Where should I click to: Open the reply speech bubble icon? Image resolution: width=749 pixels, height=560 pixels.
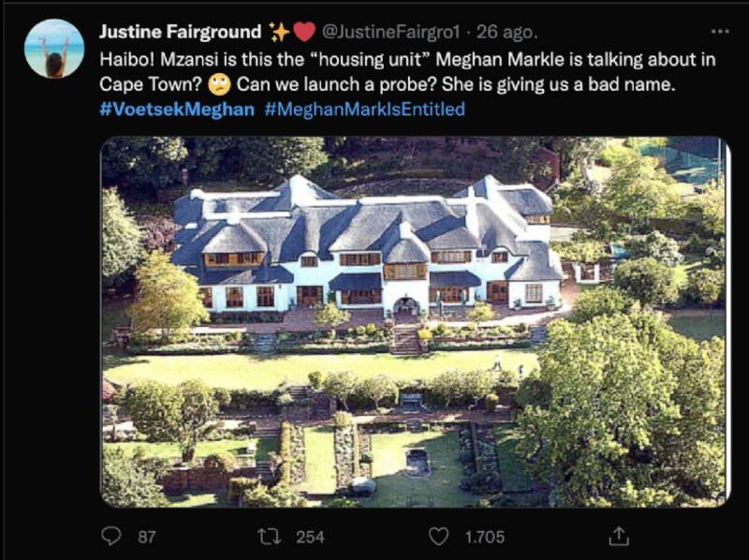pos(112,537)
